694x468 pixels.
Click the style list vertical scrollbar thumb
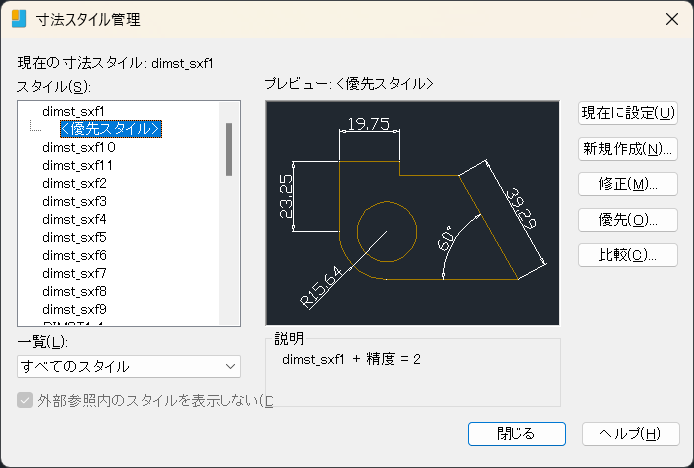(229, 150)
